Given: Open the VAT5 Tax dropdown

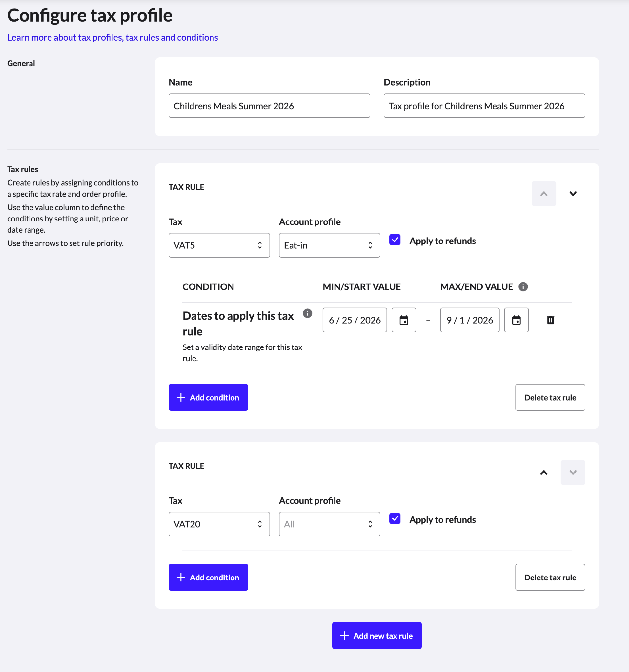Looking at the screenshot, I should [219, 245].
